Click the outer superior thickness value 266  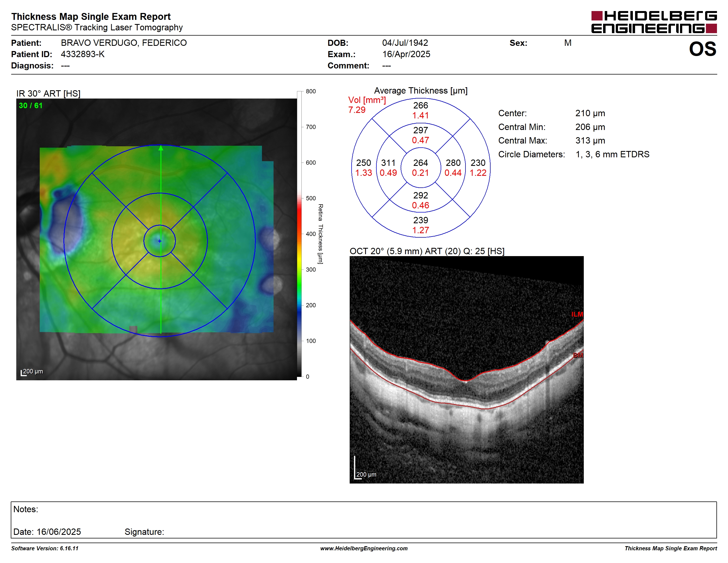[x=420, y=105]
